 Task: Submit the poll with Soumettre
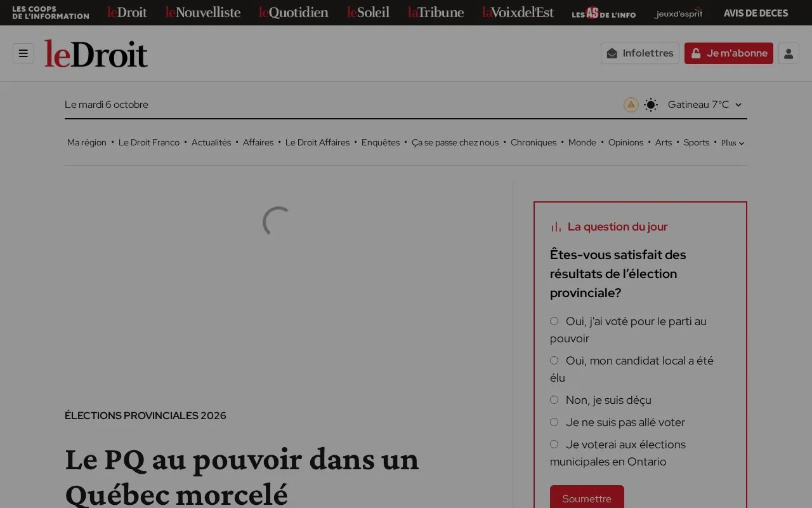(587, 498)
